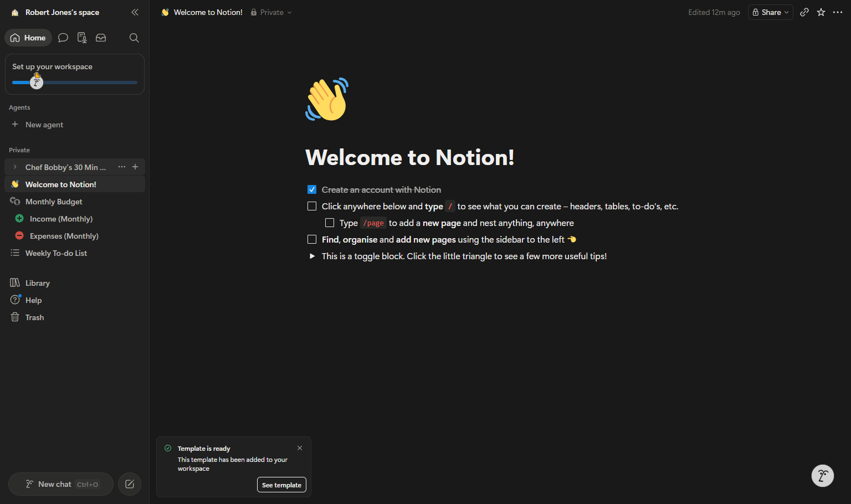Screen dimensions: 851x504
Task: Uncheck 'Create an account with Notion'
Action: point(312,189)
